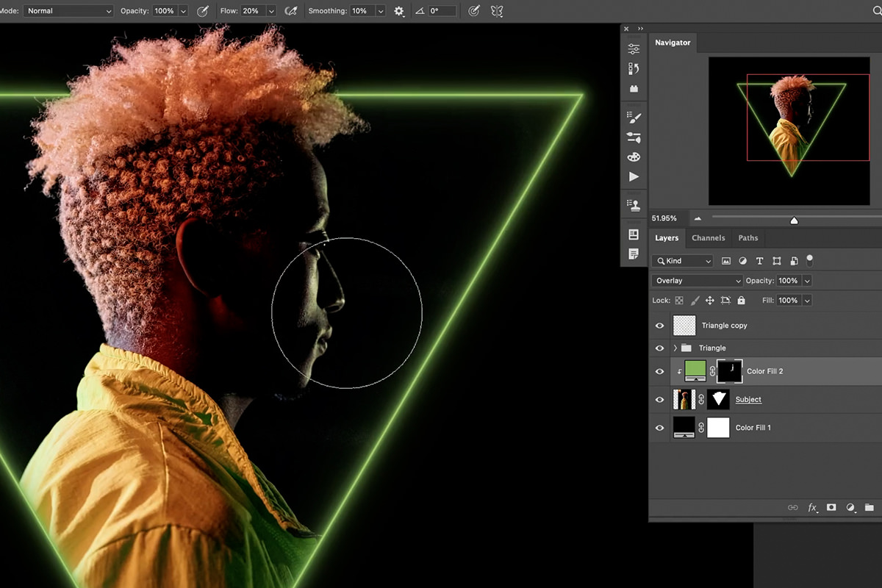Viewport: 882px width, 588px height.
Task: Open the blend Mode dropdown in options bar
Action: coord(68,11)
